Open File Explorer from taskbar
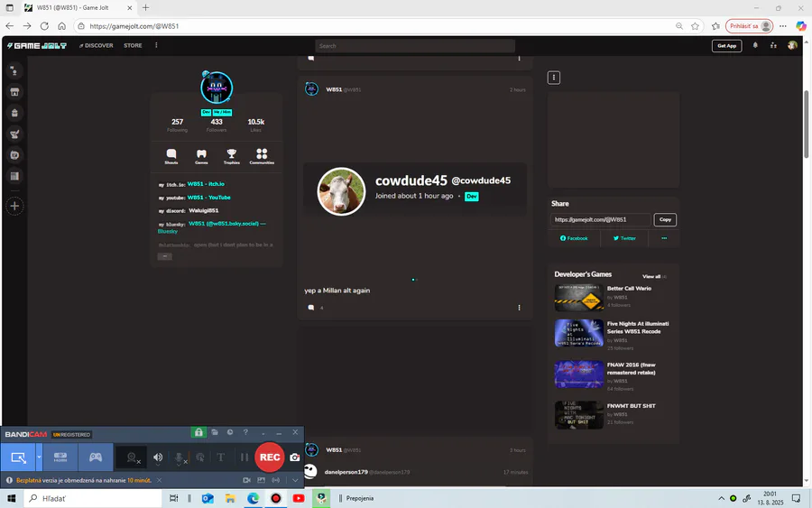This screenshot has height=508, width=812. (x=230, y=498)
